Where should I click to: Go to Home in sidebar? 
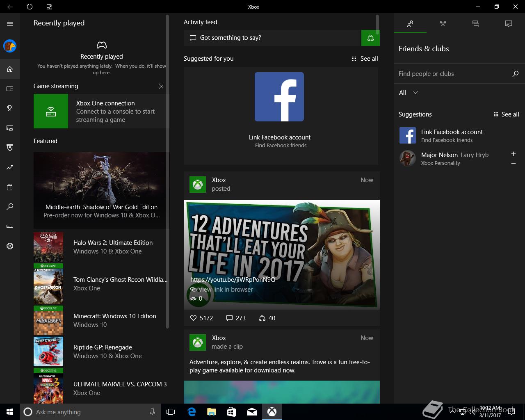[x=10, y=69]
